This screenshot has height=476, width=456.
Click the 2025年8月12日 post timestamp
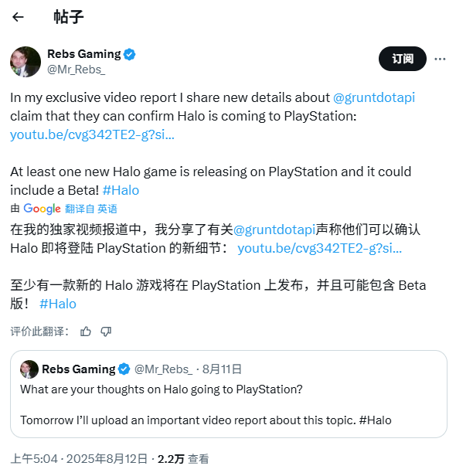click(x=107, y=459)
